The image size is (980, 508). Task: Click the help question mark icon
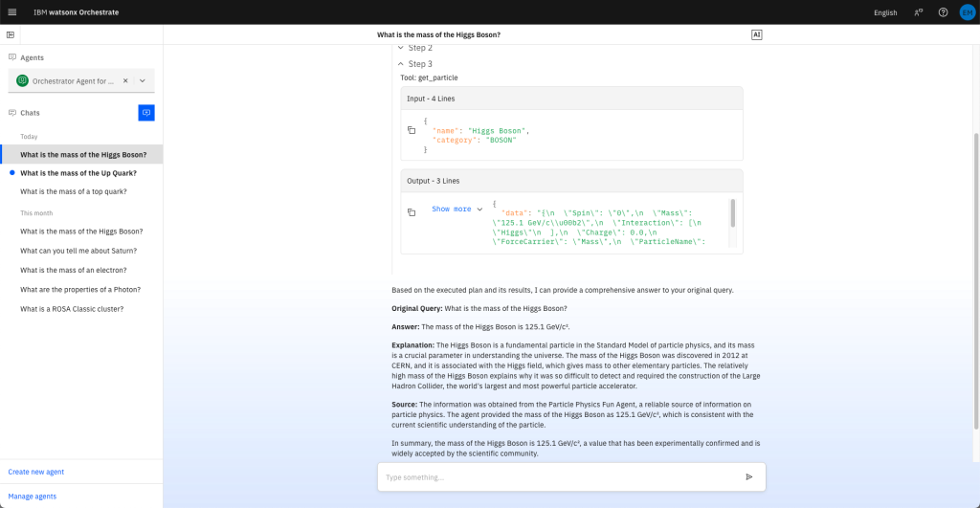coord(943,12)
